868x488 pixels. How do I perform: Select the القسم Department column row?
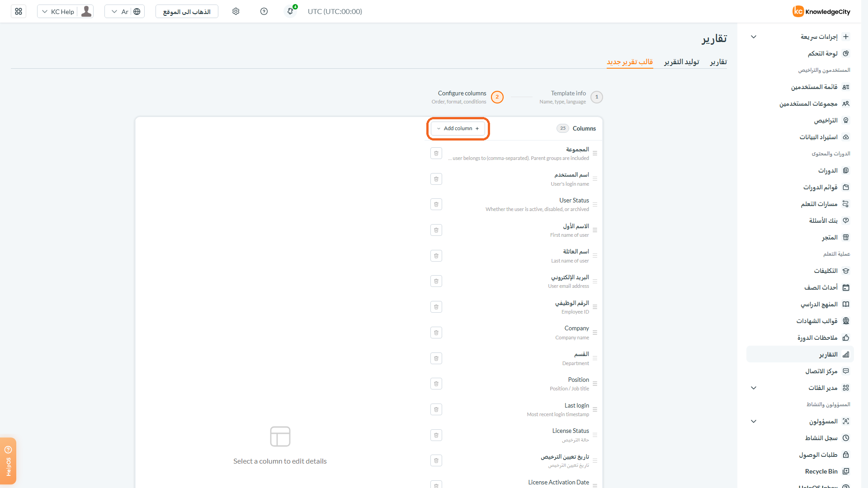tap(514, 358)
